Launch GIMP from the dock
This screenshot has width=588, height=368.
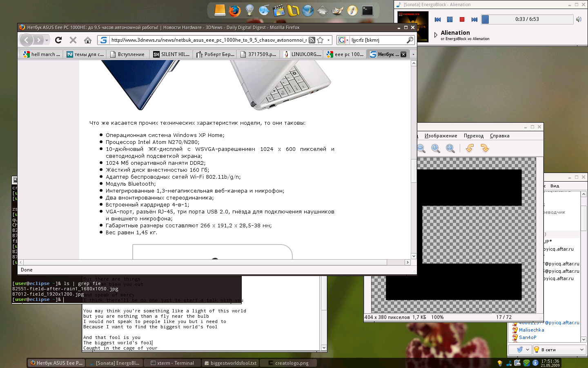tap(337, 11)
